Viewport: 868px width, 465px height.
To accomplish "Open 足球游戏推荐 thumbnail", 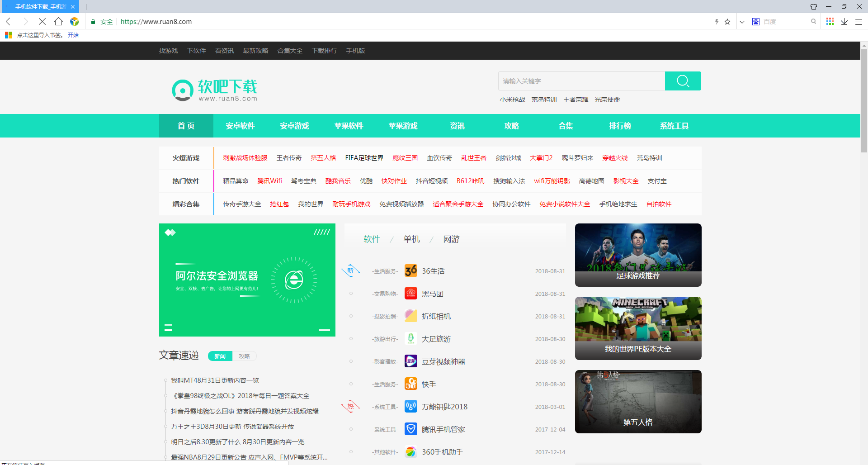I will 638,255.
